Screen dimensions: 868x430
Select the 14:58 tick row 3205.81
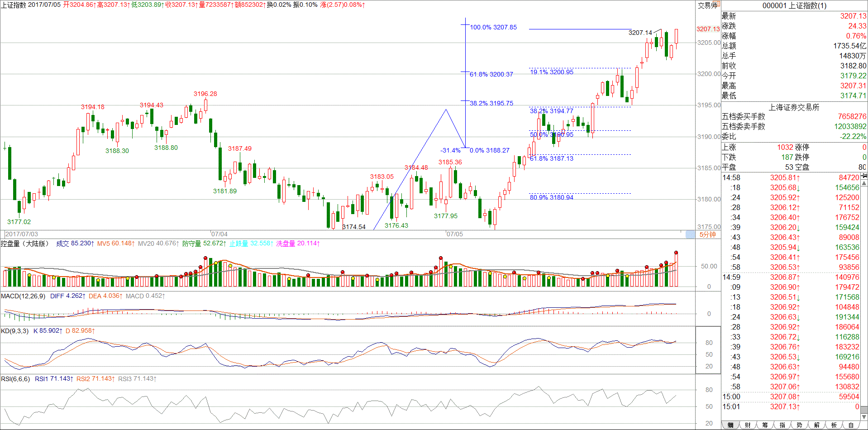pos(791,177)
